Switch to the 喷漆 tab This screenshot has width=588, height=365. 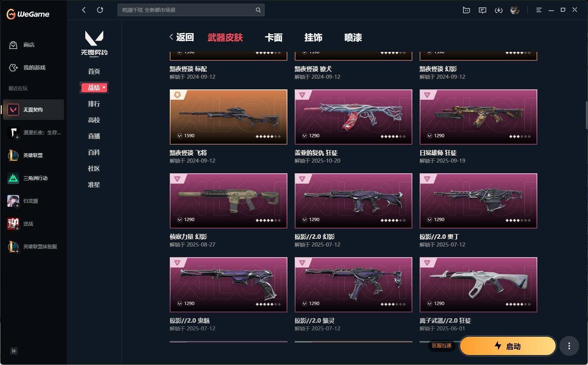[x=353, y=38]
